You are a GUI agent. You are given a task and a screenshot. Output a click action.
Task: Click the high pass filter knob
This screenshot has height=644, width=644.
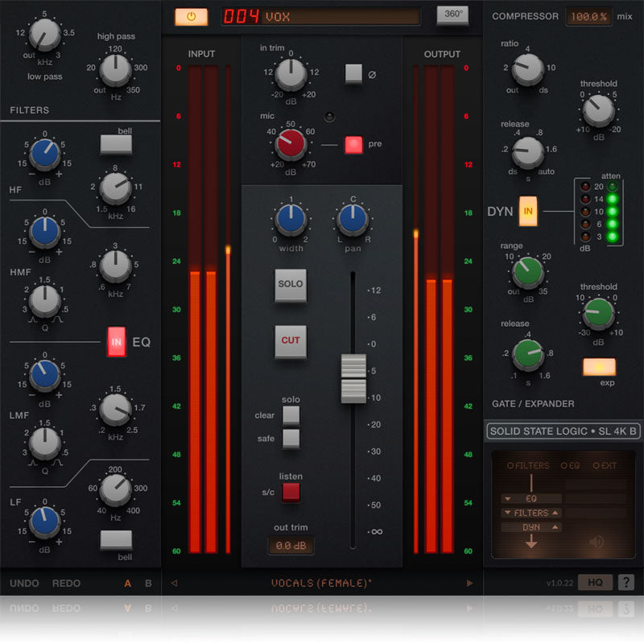[x=116, y=70]
